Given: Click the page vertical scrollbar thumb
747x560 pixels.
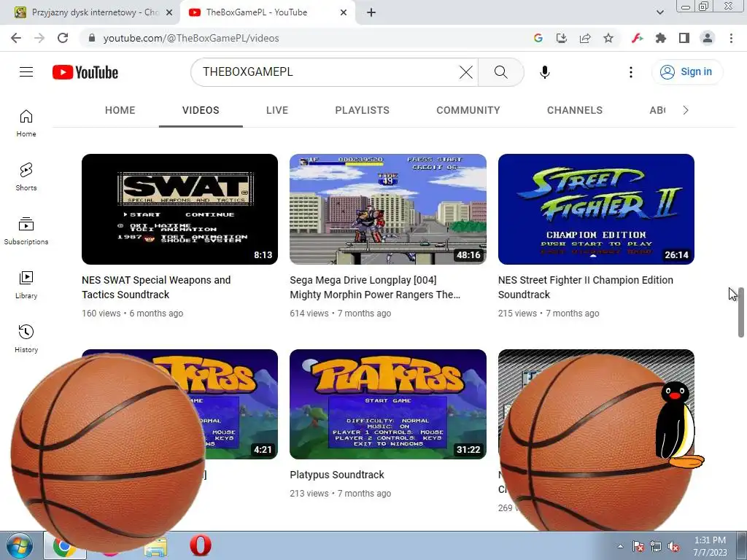Looking at the screenshot, I should click(741, 312).
